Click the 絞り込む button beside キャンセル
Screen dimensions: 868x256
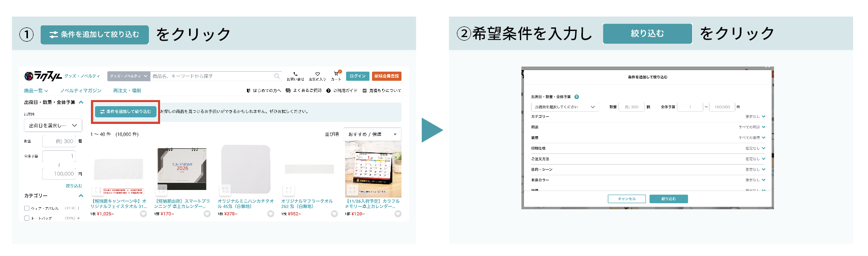pos(668,199)
